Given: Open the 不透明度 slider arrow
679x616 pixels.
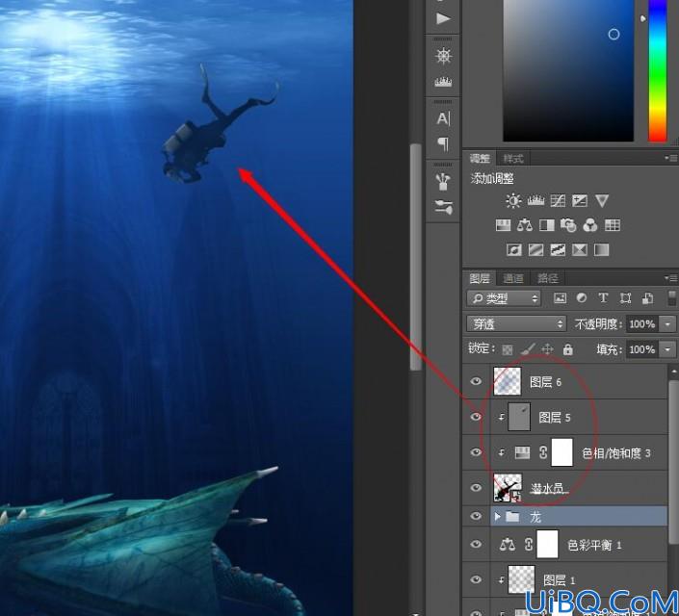Looking at the screenshot, I should click(x=668, y=323).
